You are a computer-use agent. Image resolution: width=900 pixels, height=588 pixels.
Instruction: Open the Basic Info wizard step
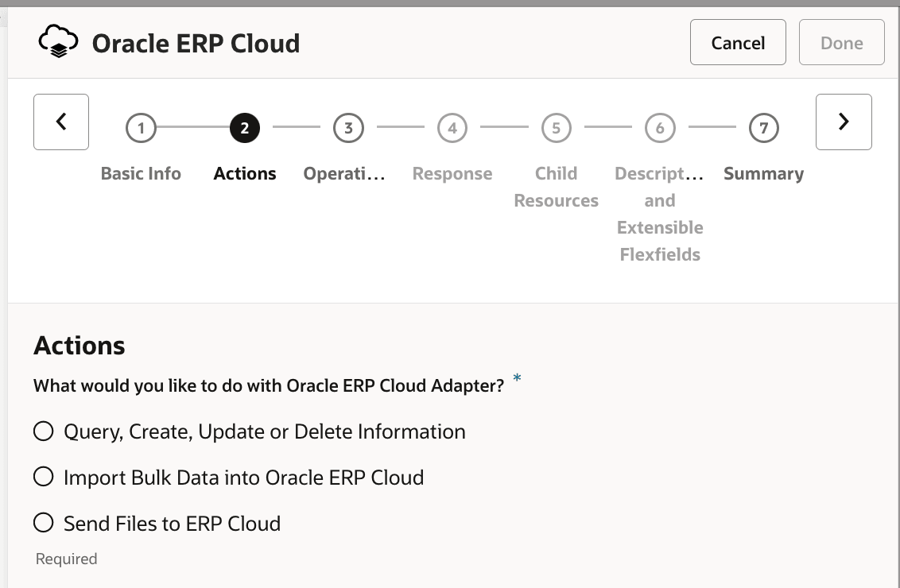coord(141,173)
